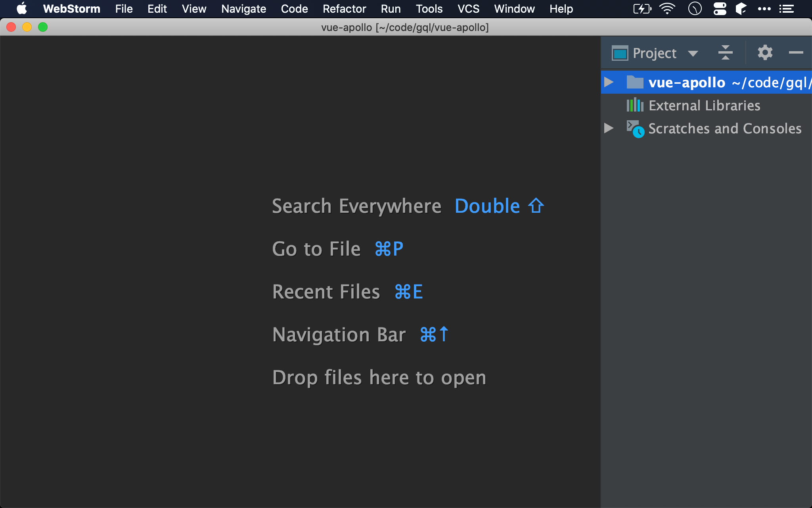Hide the Project tool window with the minus icon

[795, 53]
